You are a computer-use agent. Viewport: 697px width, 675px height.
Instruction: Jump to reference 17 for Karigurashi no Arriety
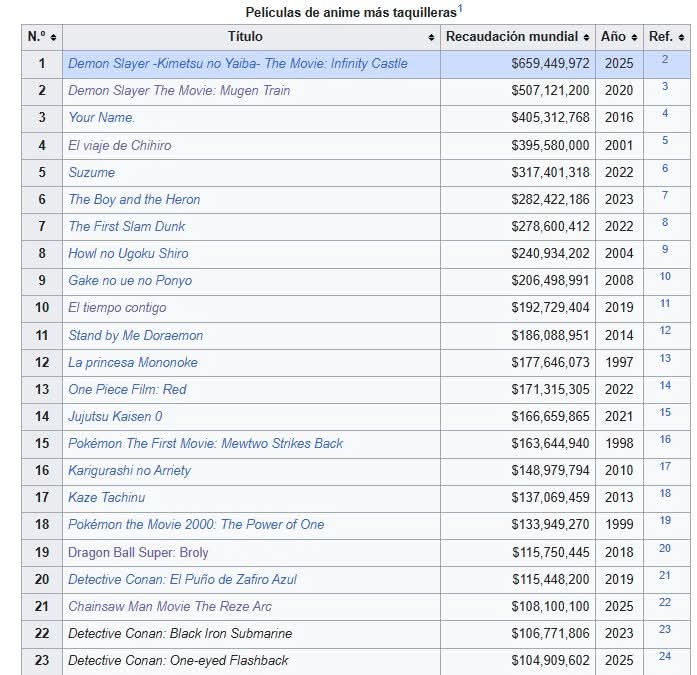click(x=665, y=467)
